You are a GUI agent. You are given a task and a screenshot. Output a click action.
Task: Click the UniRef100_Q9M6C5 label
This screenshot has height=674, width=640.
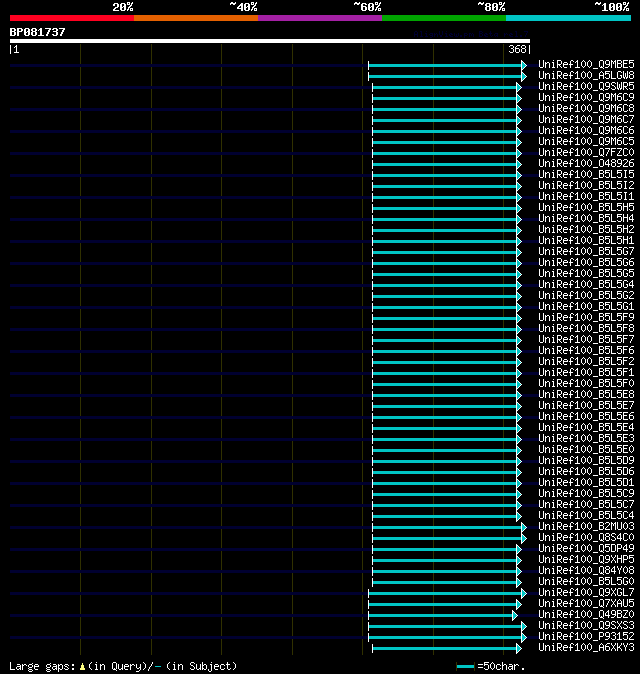pyautogui.click(x=586, y=141)
